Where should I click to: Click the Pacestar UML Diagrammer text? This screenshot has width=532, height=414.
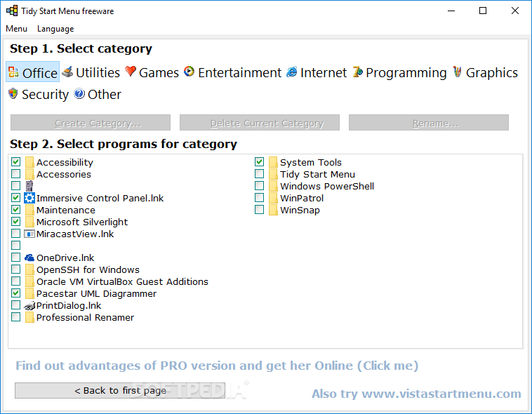(x=96, y=293)
